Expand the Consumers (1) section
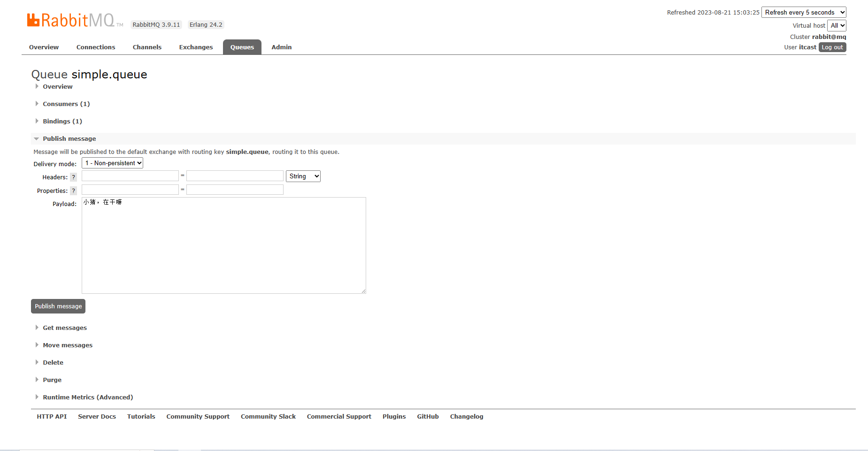 click(66, 104)
